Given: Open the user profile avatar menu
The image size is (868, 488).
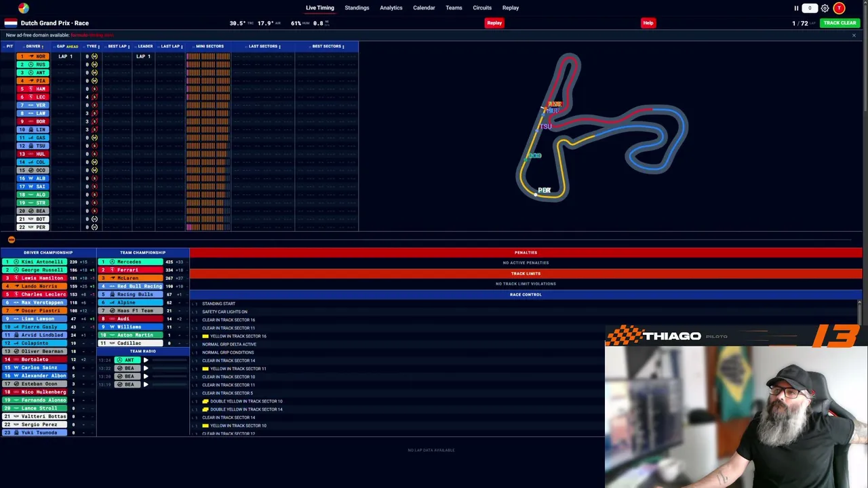Looking at the screenshot, I should pyautogui.click(x=839, y=8).
